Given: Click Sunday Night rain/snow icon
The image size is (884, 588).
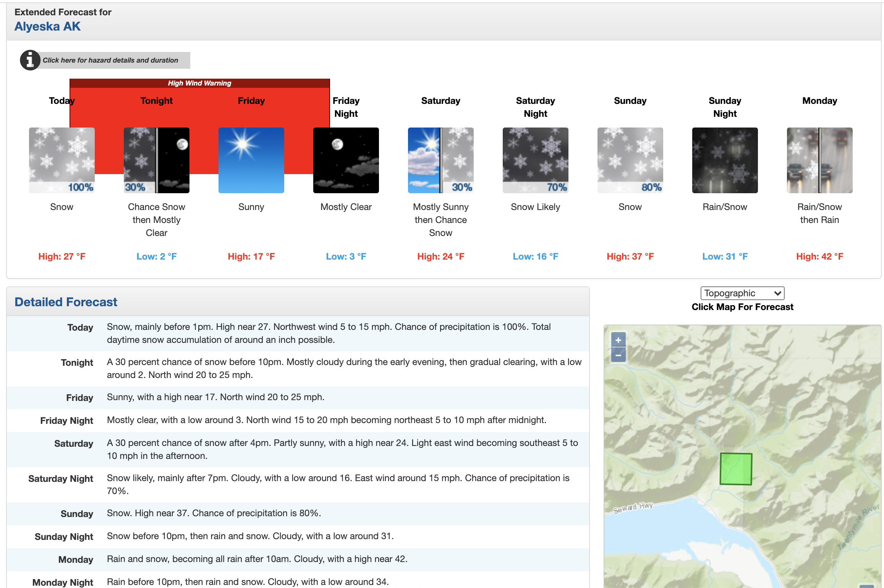Looking at the screenshot, I should click(725, 160).
